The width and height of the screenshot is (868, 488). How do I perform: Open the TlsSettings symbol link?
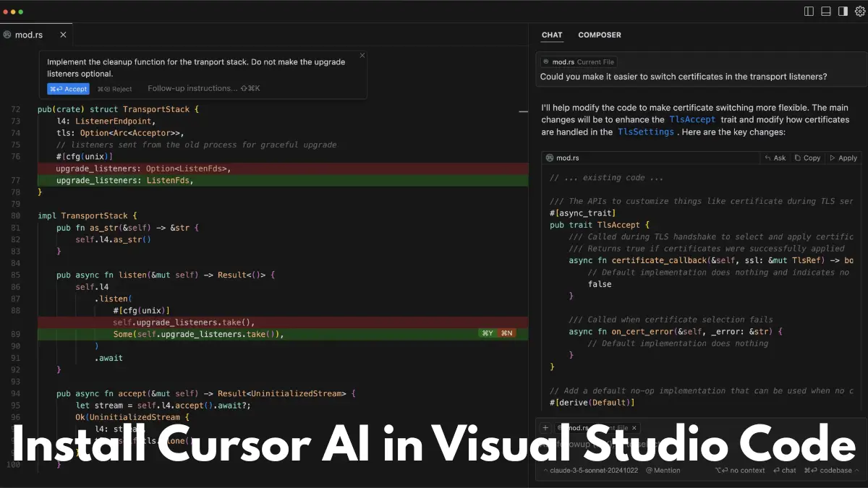645,132
